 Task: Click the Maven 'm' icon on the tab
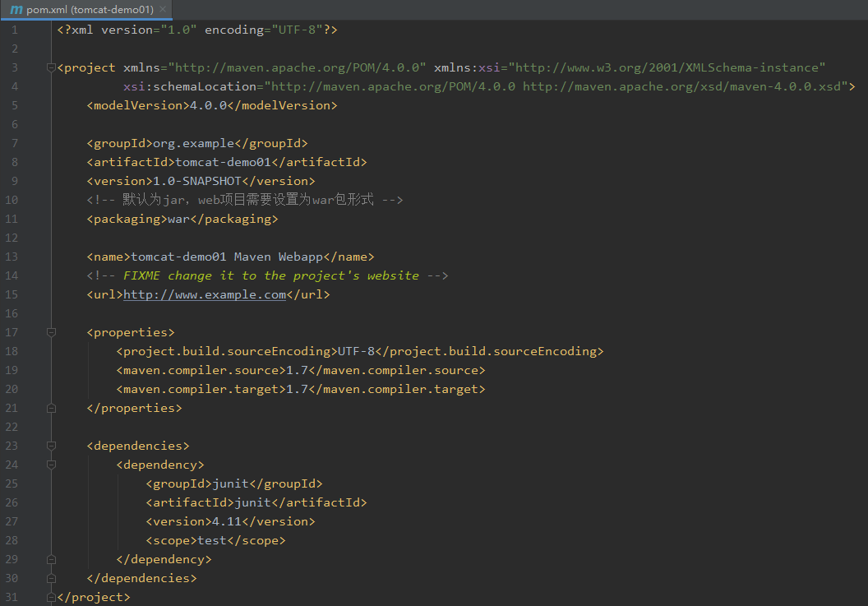pos(16,9)
